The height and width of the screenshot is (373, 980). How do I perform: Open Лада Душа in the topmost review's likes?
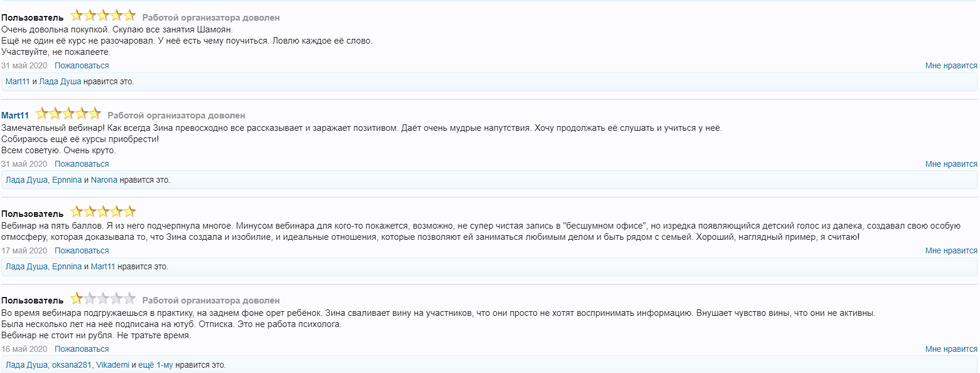click(60, 81)
